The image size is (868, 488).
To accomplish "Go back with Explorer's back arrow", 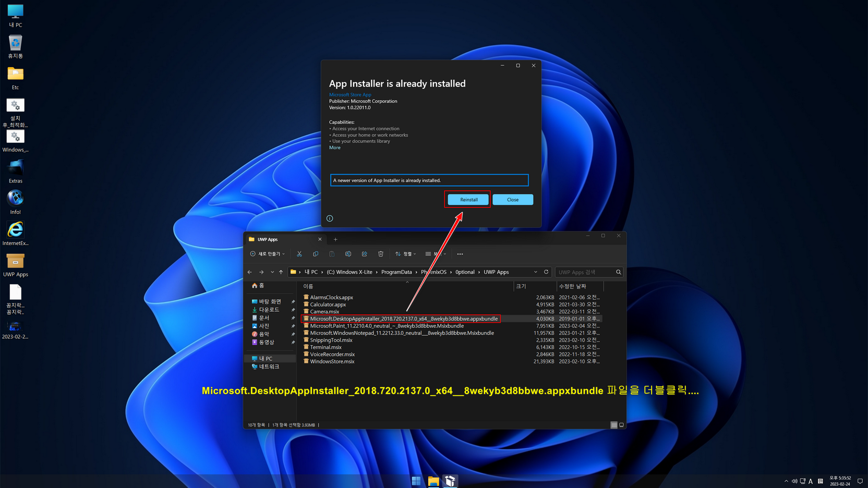I will click(x=250, y=272).
